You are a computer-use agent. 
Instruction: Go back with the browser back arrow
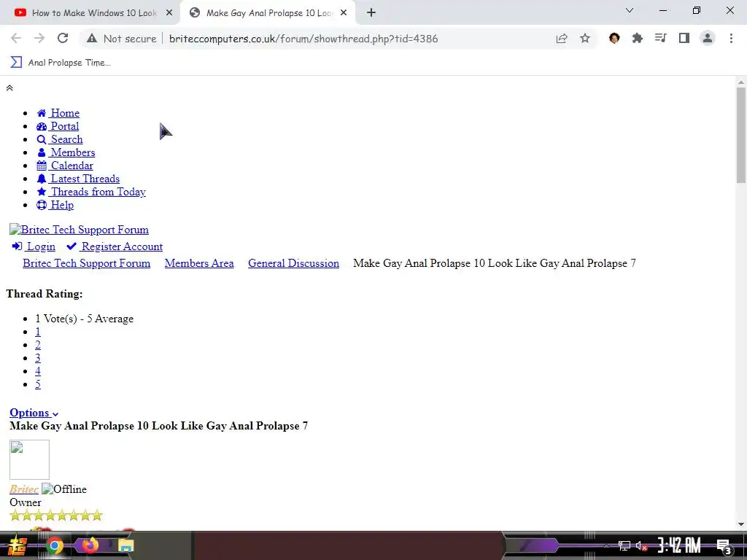[x=16, y=39]
